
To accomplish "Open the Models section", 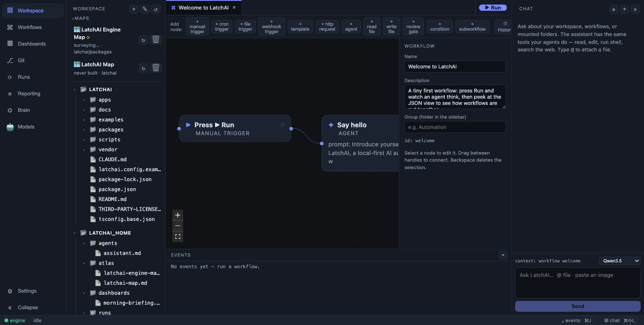I will point(33,127).
